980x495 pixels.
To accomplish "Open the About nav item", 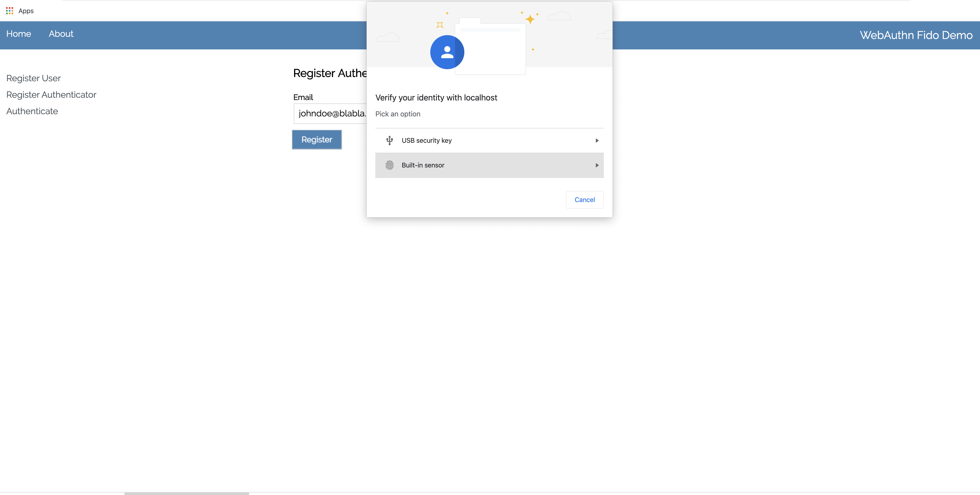I will [61, 34].
